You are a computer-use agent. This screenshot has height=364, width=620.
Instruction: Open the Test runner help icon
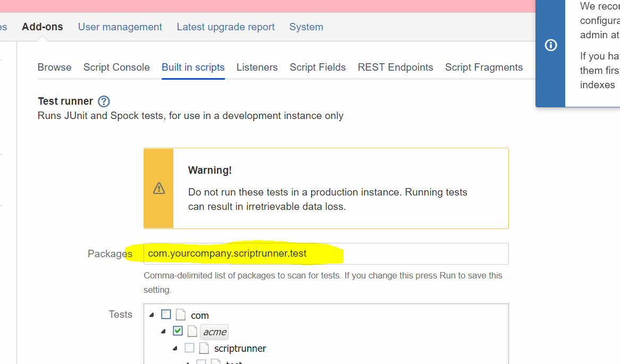[x=104, y=101]
